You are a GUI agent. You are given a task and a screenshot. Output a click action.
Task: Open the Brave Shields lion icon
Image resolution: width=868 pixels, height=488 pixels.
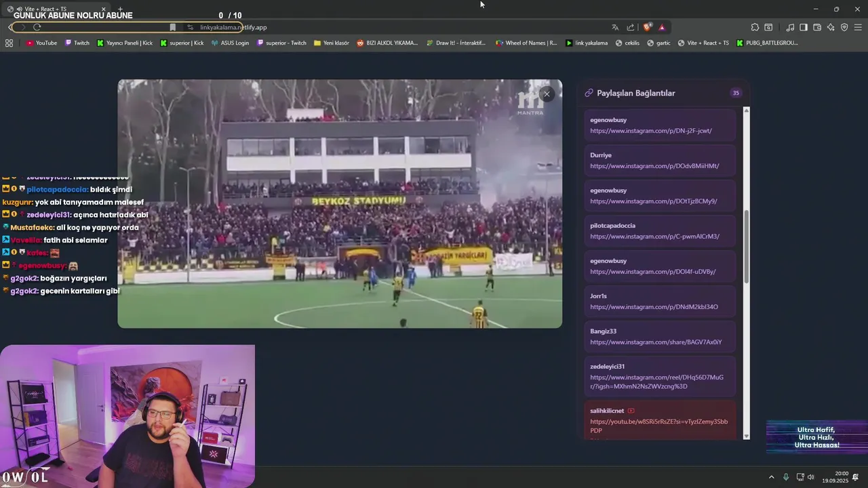[647, 27]
